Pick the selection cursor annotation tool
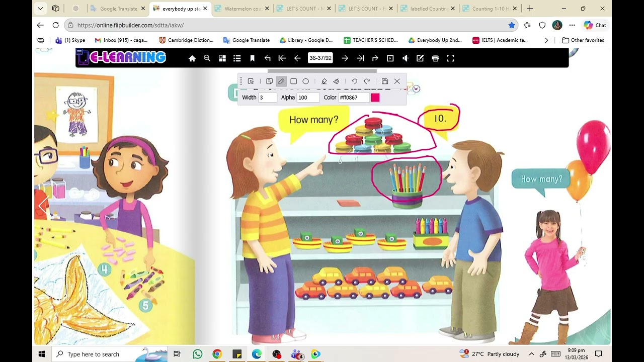Screen dimensions: 644x362 tap(251, 81)
